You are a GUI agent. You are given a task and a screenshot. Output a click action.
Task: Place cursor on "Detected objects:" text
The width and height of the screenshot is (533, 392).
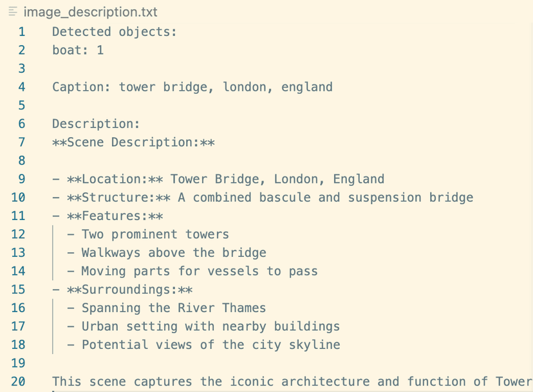coord(114,32)
